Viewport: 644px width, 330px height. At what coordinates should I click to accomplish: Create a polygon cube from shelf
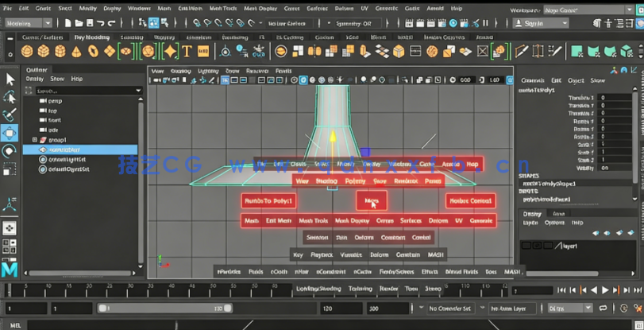pyautogui.click(x=44, y=52)
